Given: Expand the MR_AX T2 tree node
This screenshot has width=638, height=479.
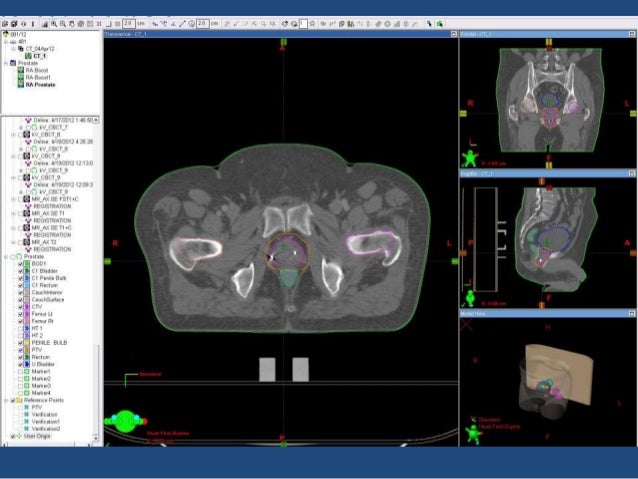Looking at the screenshot, I should 13,242.
